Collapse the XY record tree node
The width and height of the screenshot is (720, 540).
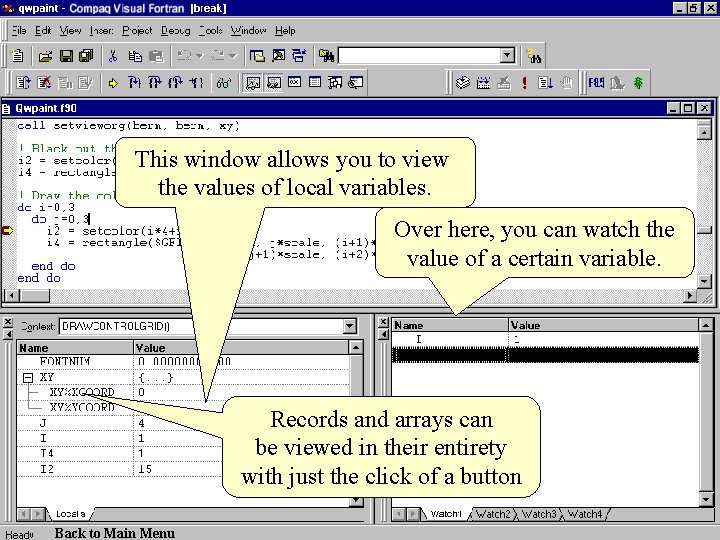click(x=28, y=378)
